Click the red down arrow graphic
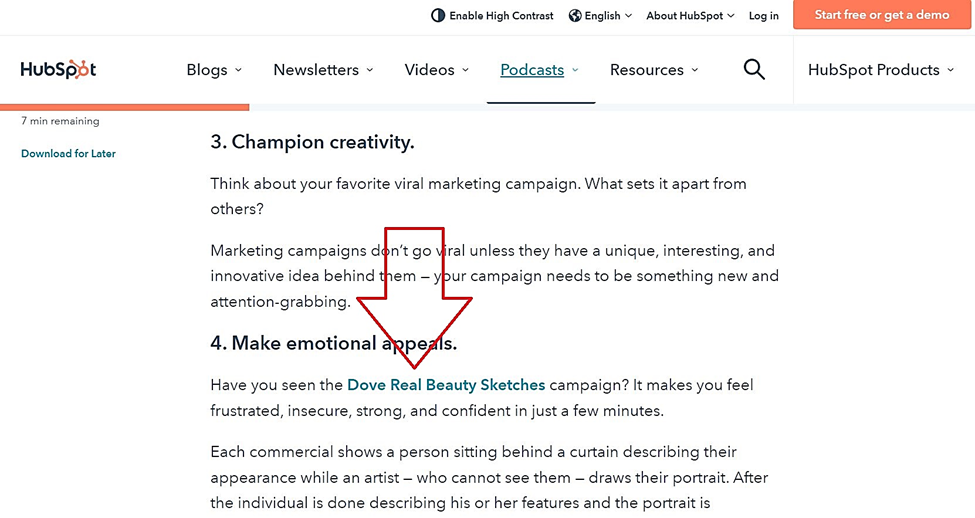 414,298
